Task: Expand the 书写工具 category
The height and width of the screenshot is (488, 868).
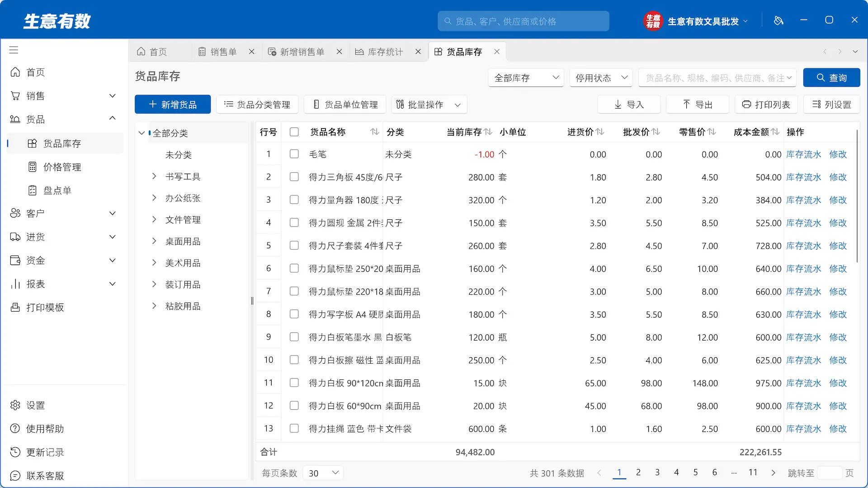Action: coord(154,176)
